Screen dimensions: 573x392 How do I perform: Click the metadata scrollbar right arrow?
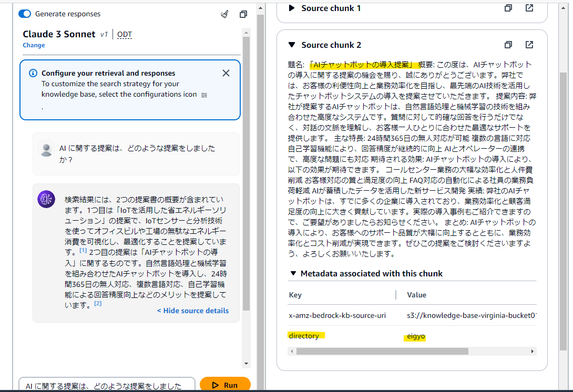533,351
